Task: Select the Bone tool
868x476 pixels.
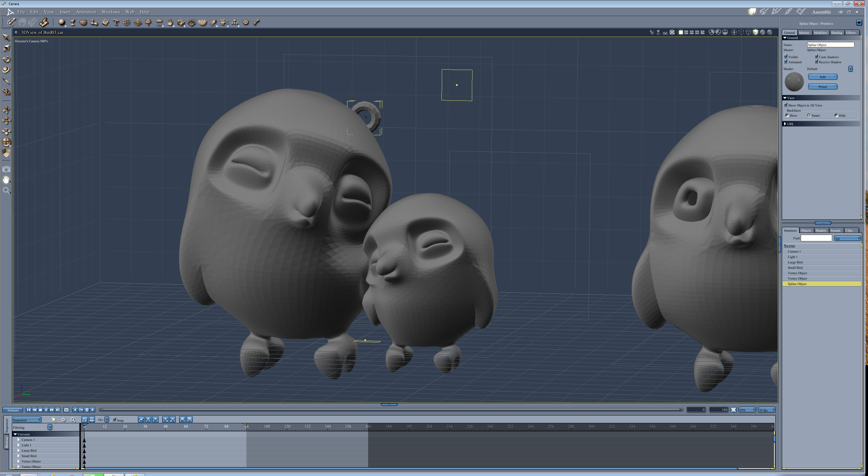Action: (x=257, y=22)
